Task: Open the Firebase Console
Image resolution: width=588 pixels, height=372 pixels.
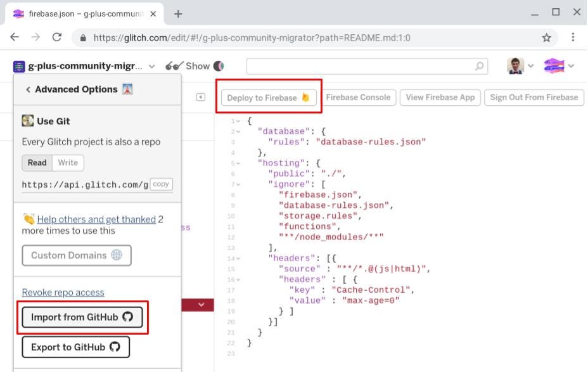Action: [358, 98]
